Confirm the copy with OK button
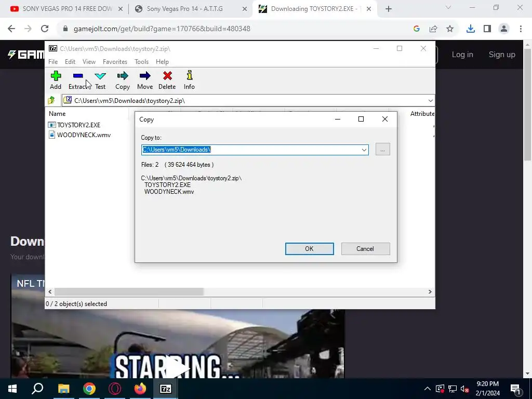The width and height of the screenshot is (532, 399). point(309,249)
